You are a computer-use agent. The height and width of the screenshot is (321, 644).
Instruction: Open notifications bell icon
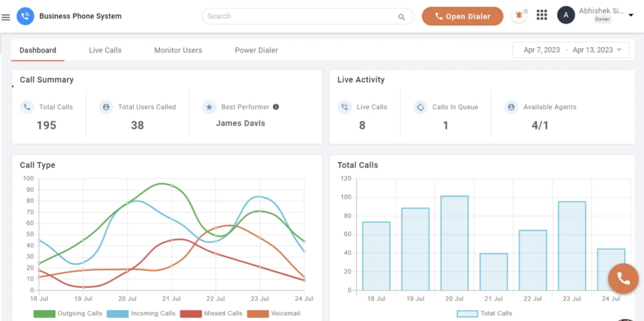519,16
